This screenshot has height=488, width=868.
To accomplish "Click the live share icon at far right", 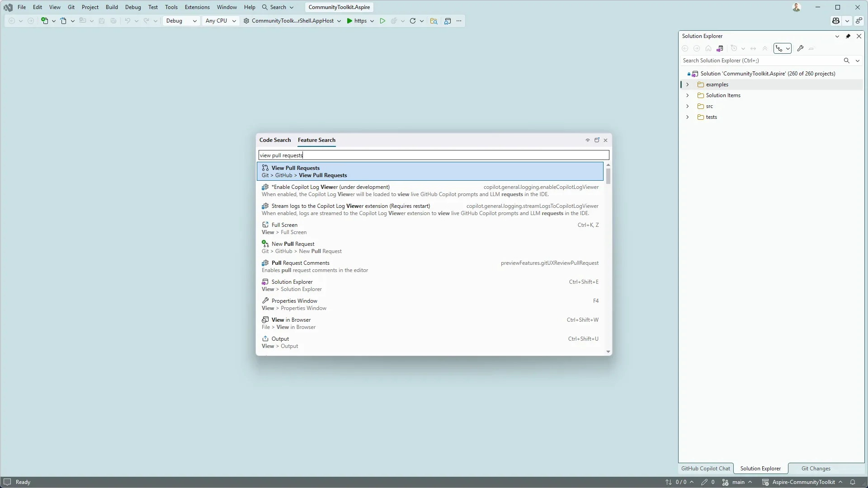I will 859,21.
